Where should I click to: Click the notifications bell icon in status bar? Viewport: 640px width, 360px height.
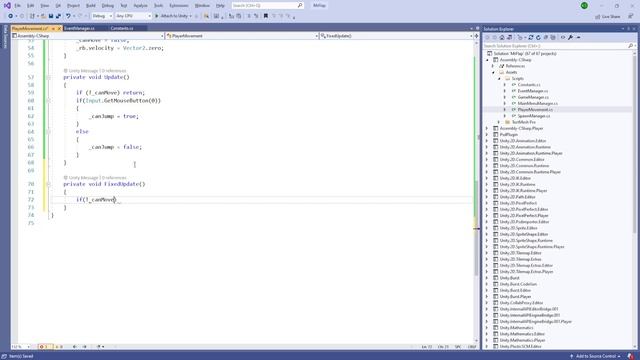click(x=631, y=356)
